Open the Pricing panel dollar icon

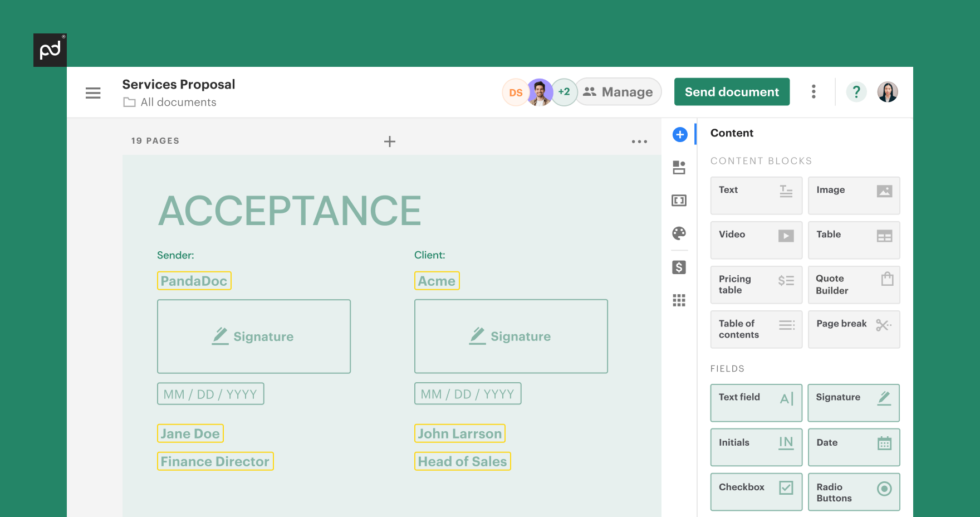(x=679, y=267)
